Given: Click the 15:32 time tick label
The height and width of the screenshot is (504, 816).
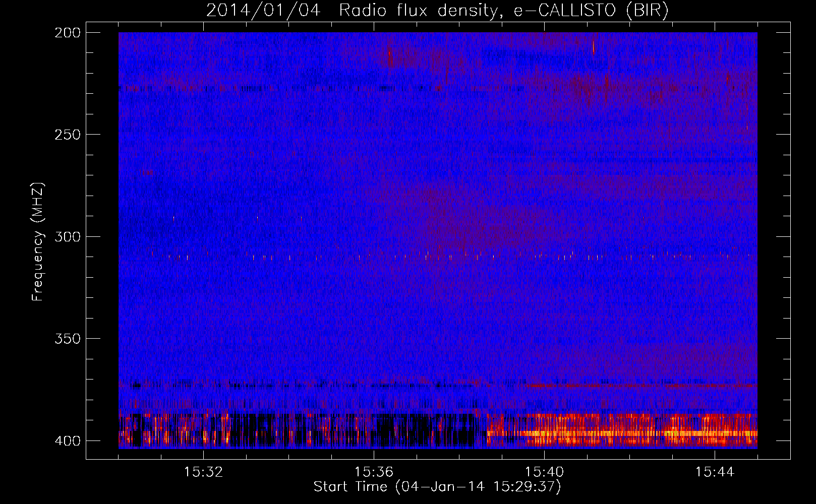Looking at the screenshot, I should (x=203, y=472).
